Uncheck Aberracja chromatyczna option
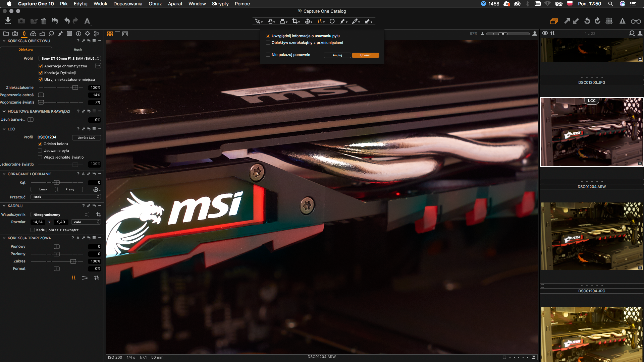The width and height of the screenshot is (644, 362). 41,66
